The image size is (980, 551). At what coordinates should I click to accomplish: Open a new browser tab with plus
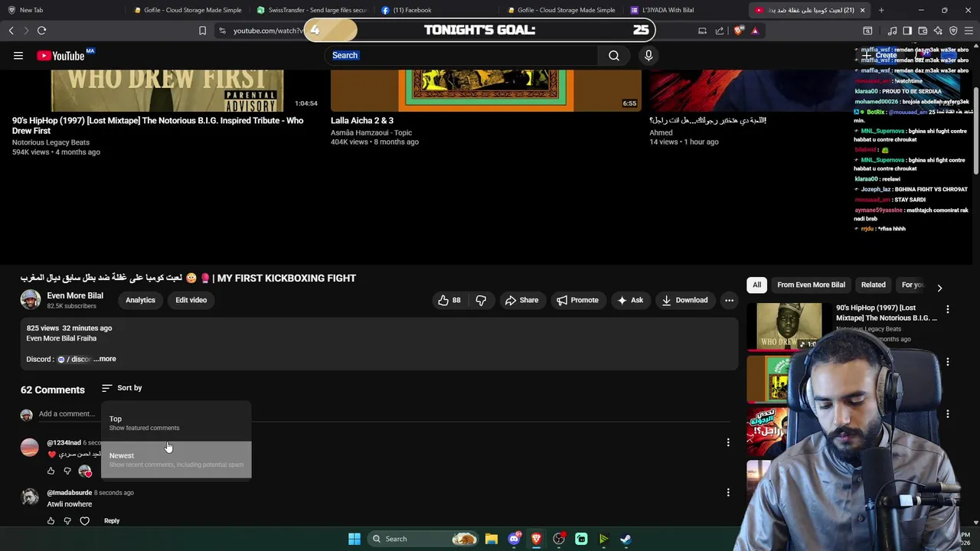pyautogui.click(x=881, y=10)
